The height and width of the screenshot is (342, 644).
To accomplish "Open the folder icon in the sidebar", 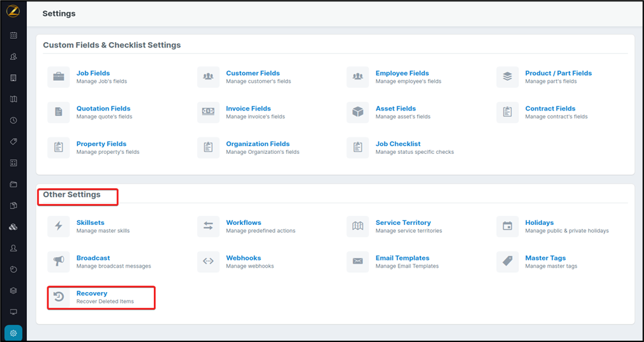I will (13, 184).
